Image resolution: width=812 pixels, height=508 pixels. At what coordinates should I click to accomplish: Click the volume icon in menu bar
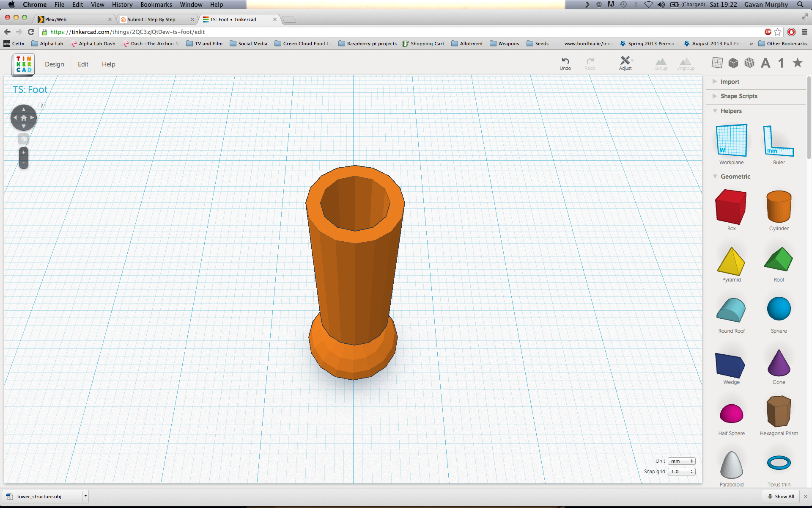[661, 4]
